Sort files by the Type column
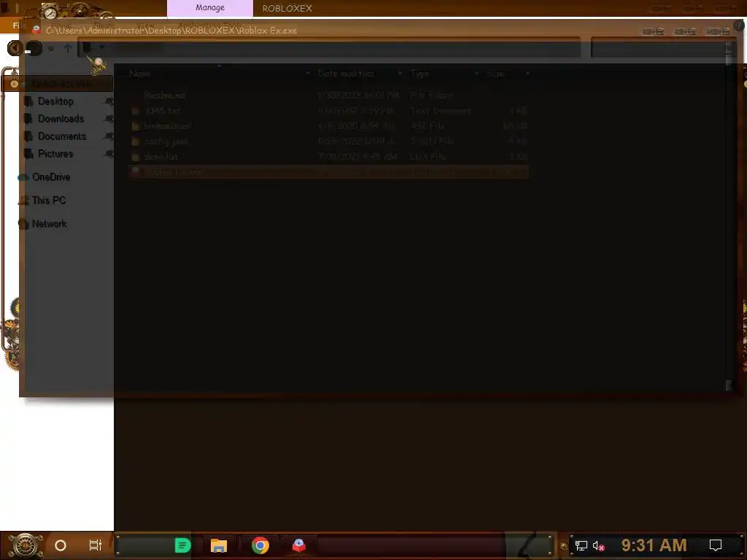Screen dimensions: 747x560 coord(419,74)
